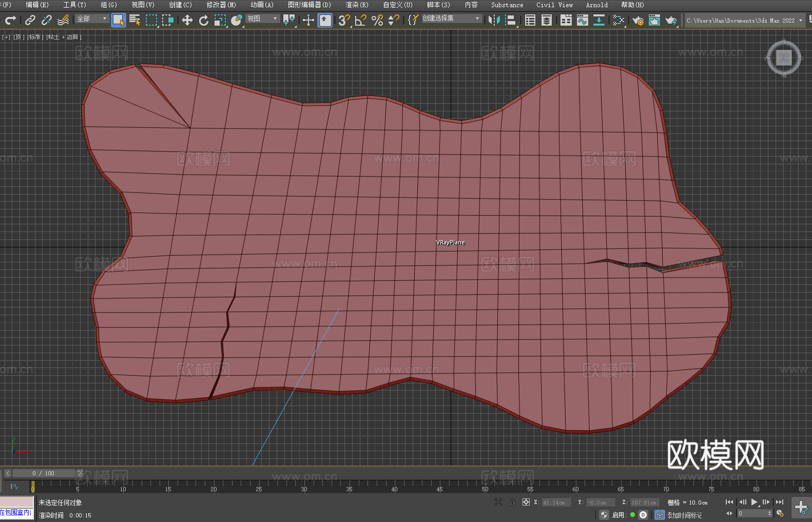The height and width of the screenshot is (522, 812).
Task: Open the 修改器(M) menu
Action: pyautogui.click(x=221, y=5)
